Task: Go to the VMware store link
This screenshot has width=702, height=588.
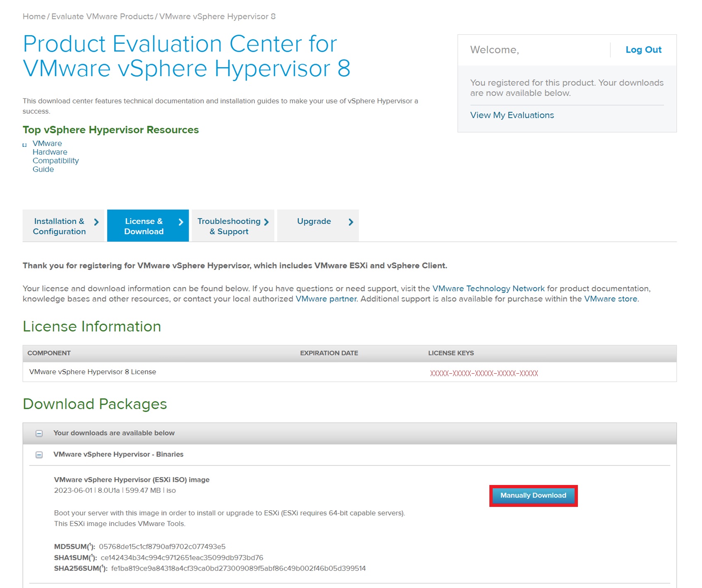Action: [x=611, y=299]
